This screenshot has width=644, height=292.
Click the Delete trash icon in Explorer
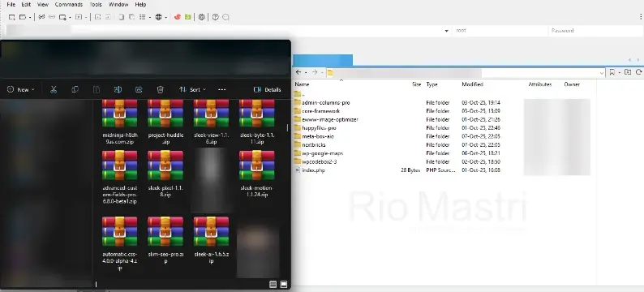click(161, 89)
